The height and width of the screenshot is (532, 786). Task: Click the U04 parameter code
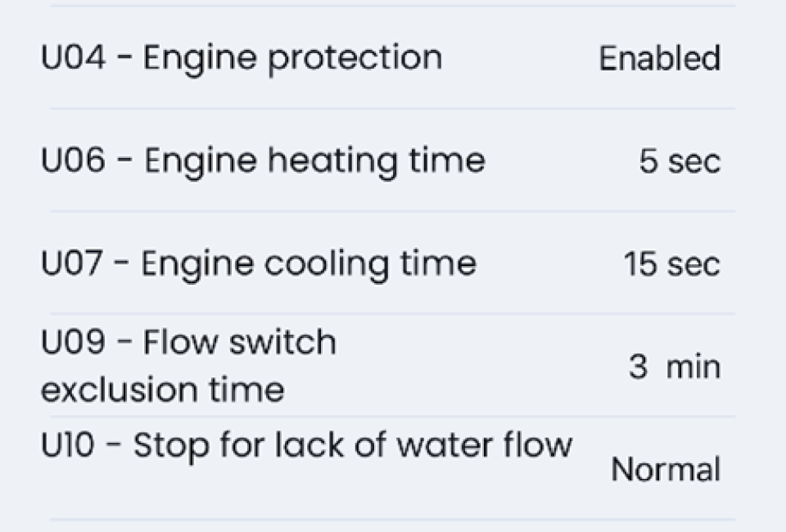73,58
